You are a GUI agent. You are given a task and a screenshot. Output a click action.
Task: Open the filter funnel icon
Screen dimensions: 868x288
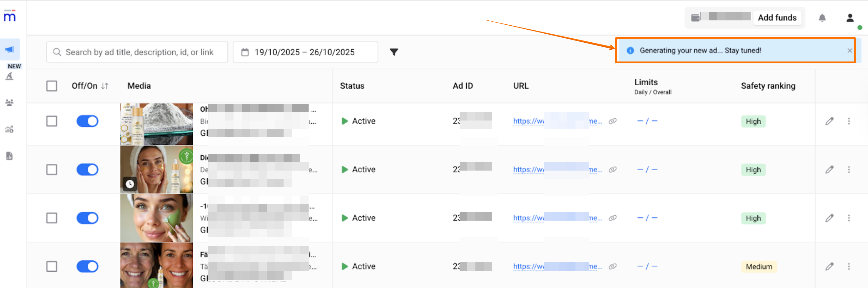[394, 52]
